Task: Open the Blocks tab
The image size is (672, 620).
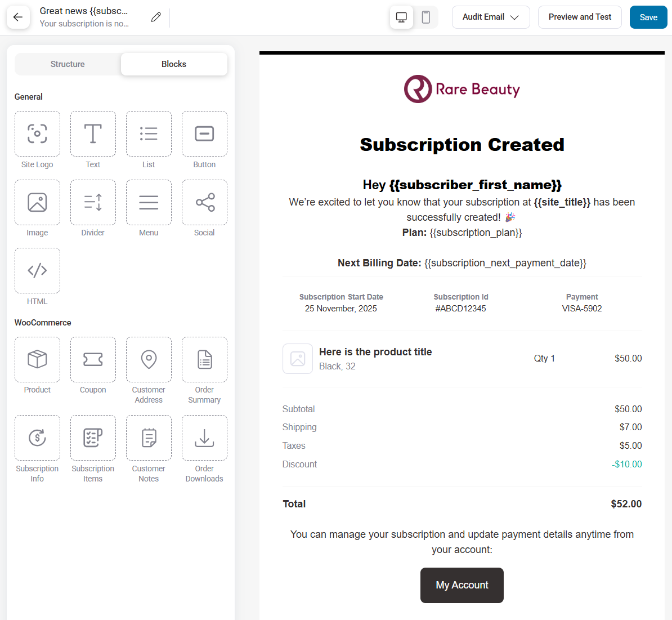Action: [173, 64]
